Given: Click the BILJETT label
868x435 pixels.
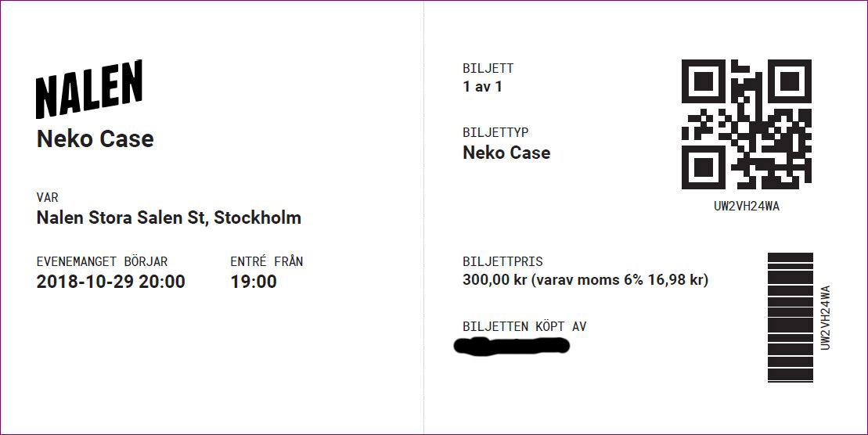Looking at the screenshot, I should point(488,69).
